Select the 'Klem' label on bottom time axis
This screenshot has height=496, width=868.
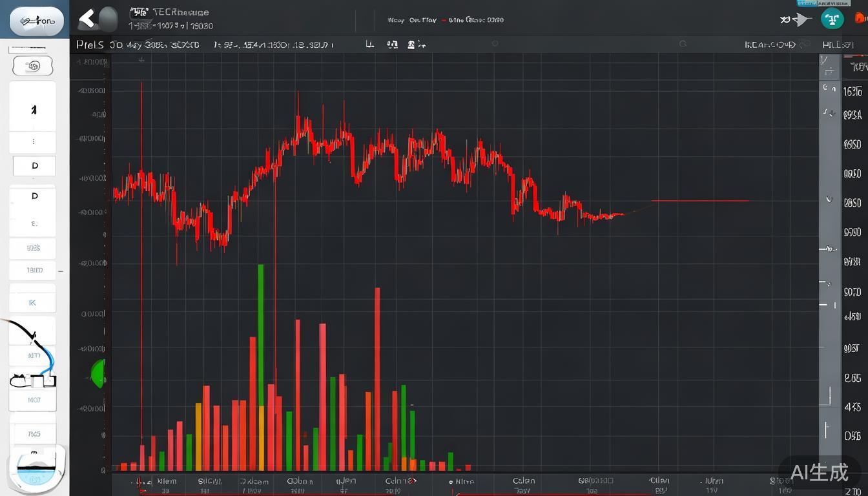pos(166,481)
